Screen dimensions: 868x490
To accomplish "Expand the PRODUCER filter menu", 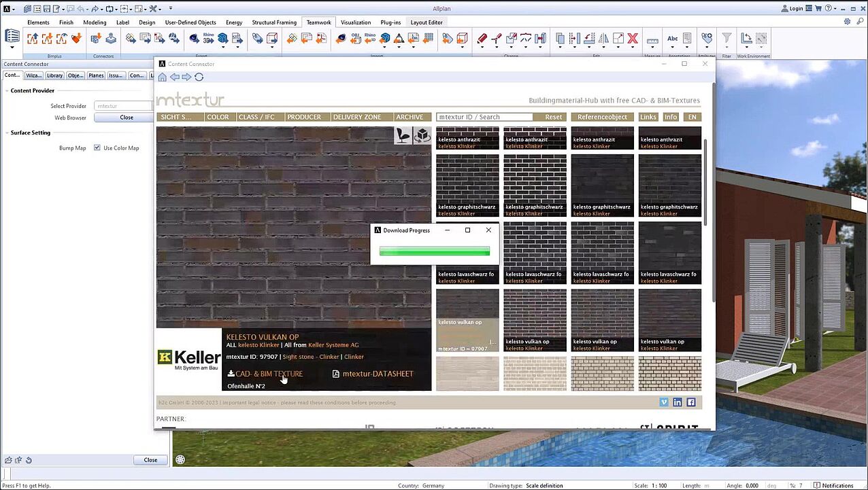I will (304, 117).
